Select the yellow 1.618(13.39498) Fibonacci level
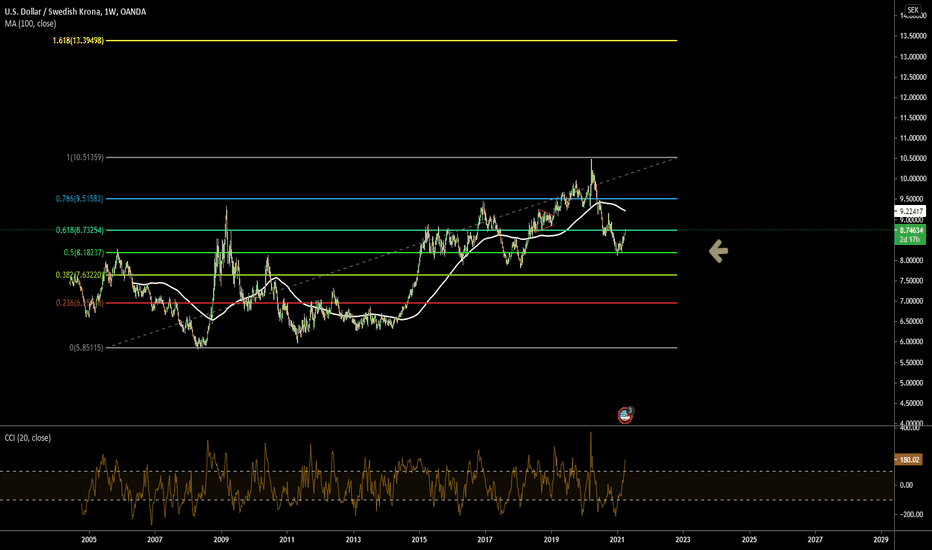 click(x=78, y=40)
